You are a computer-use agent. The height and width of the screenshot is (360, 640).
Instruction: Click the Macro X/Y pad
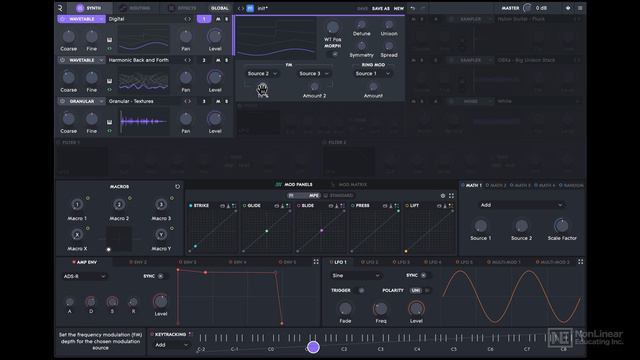(119, 239)
